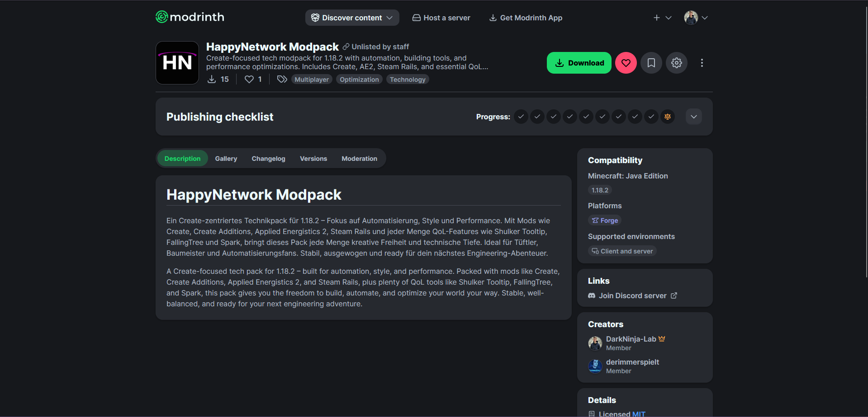Image resolution: width=868 pixels, height=417 pixels.
Task: Click the Modrinth logo home link
Action: pos(190,17)
